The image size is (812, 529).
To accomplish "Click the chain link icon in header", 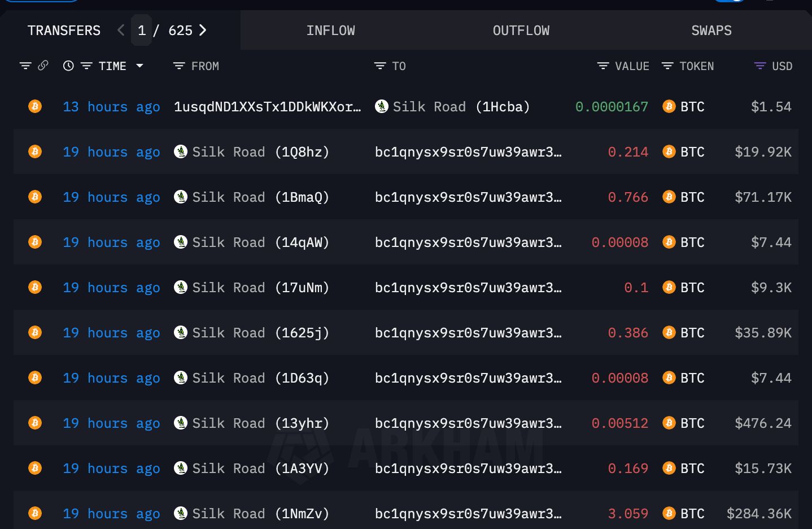I will point(43,66).
